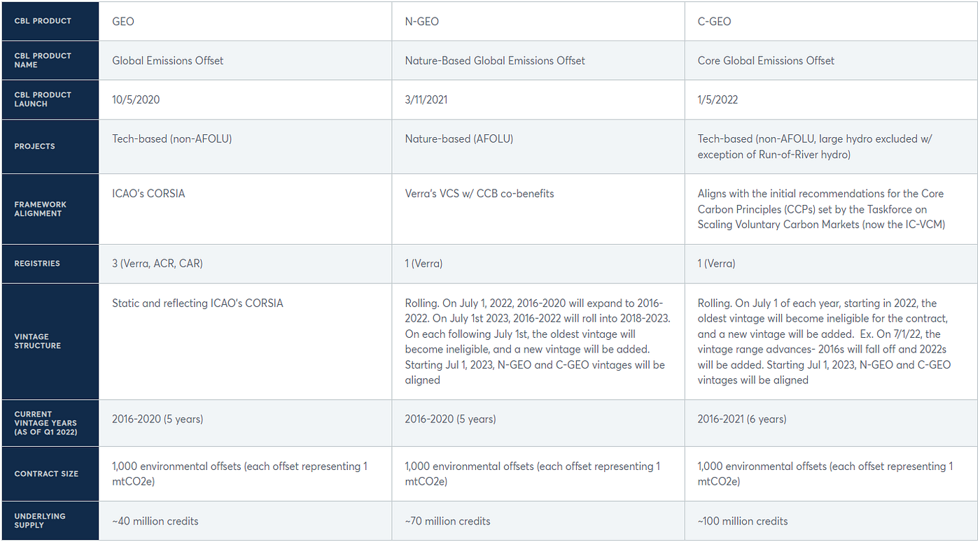Click the VINTAGE STRUCTURE row header
The image size is (980, 542).
click(50, 341)
